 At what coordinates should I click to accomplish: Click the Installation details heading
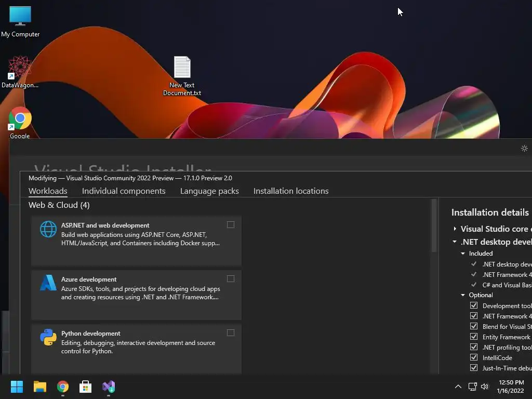coord(490,212)
